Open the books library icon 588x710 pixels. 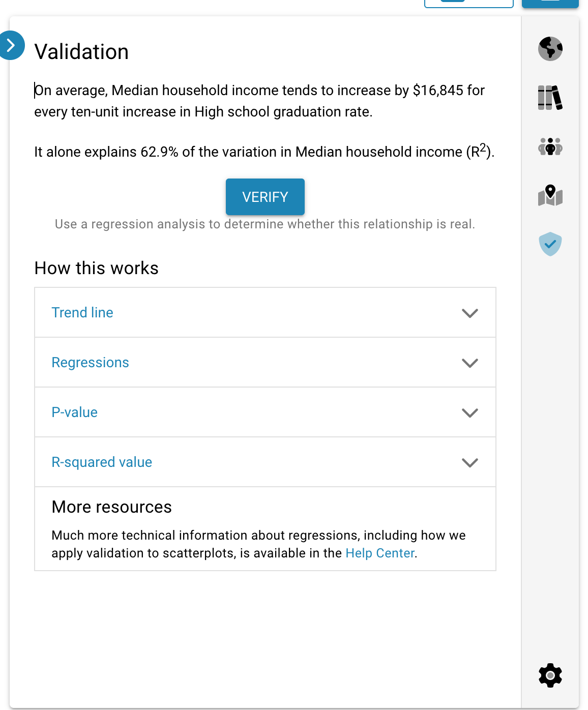[x=550, y=98]
